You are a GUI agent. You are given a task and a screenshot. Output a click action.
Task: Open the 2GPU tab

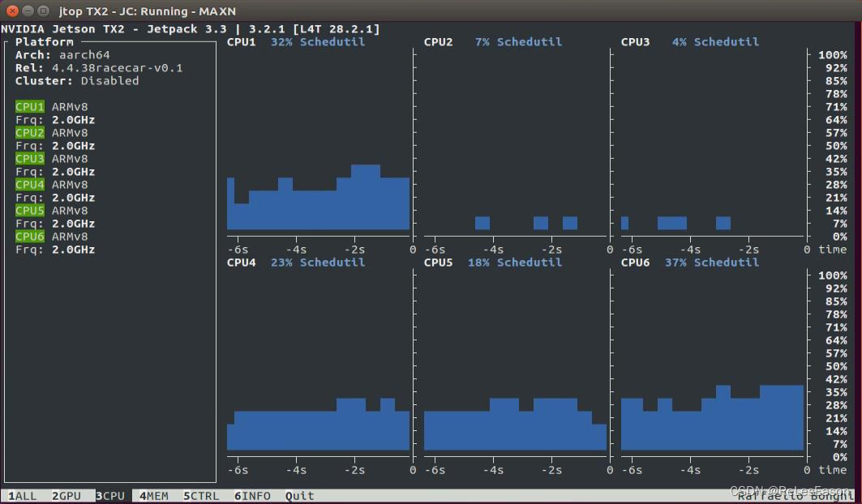coord(66,496)
